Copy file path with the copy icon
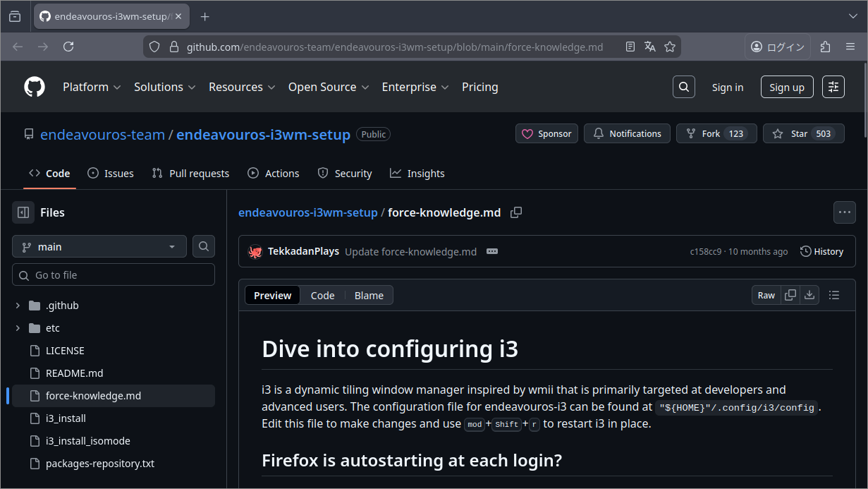Screen dimensions: 868x489 [x=516, y=212]
